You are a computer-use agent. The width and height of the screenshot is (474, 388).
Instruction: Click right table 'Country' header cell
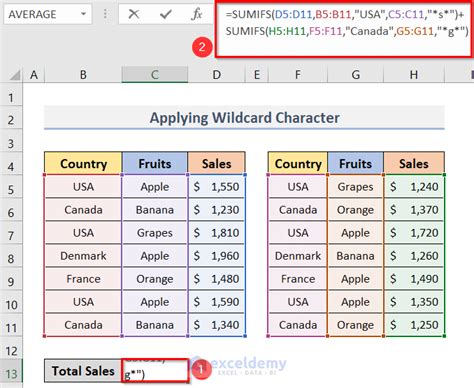click(x=298, y=163)
